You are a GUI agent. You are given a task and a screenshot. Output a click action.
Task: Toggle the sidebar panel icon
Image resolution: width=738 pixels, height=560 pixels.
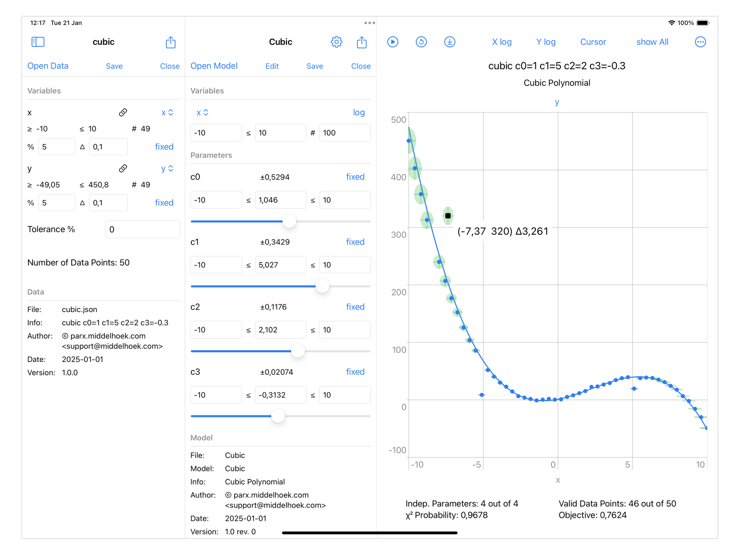[x=38, y=42]
